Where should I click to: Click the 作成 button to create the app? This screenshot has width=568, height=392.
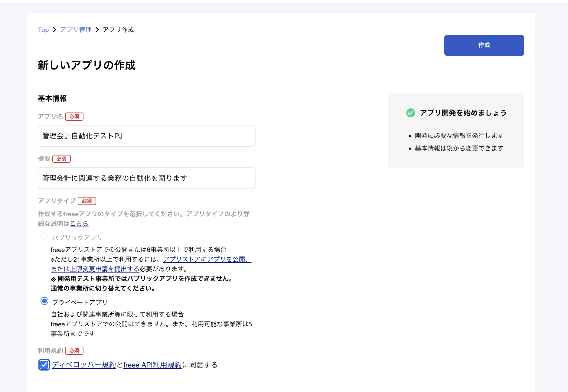tap(484, 45)
